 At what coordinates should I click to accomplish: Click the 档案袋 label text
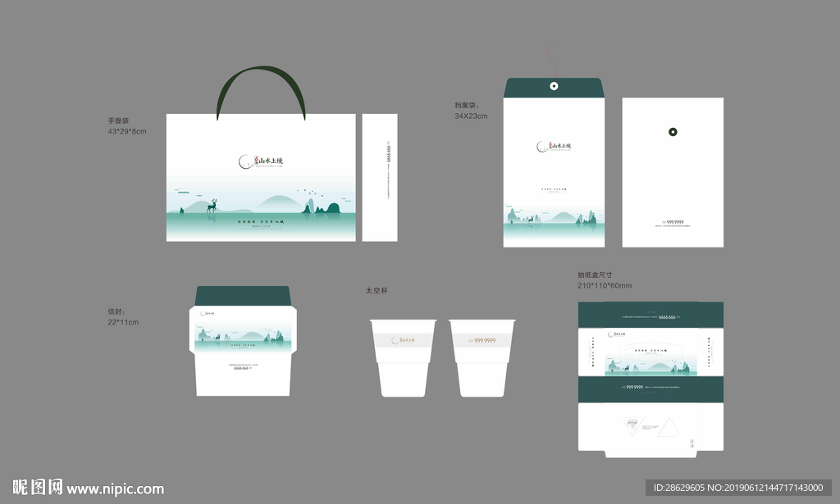467,106
